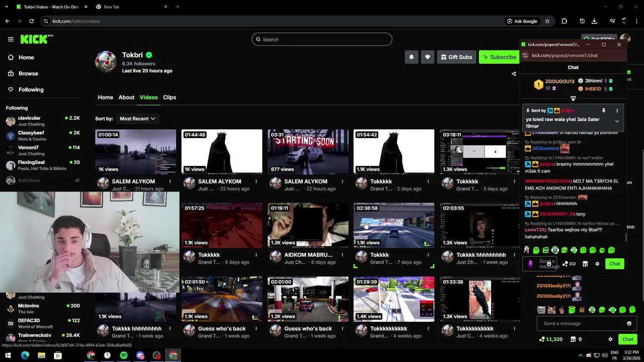Open main chat settings gear
This screenshot has width=644, height=362.
[610, 339]
